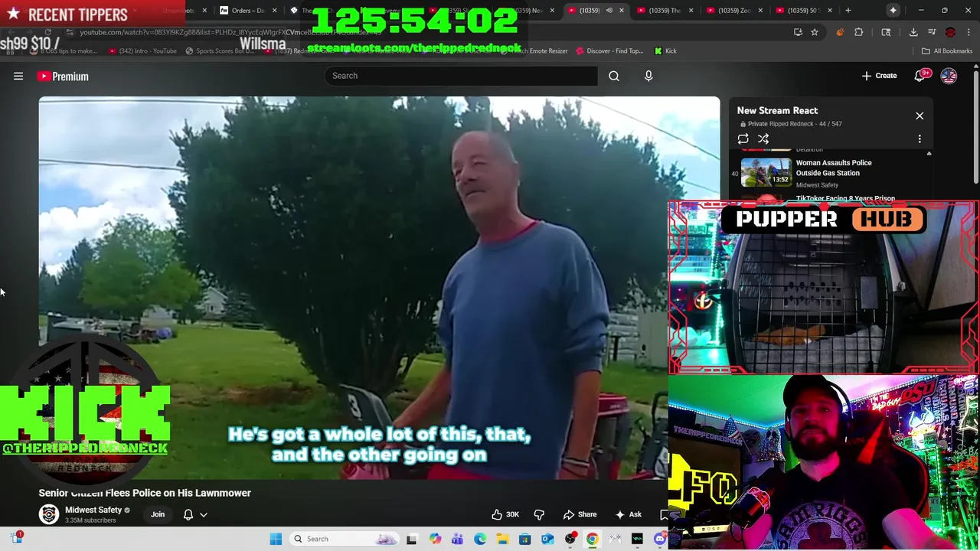This screenshot has width=980, height=551.
Task: Bookmark this page with the star icon
Action: point(815,32)
